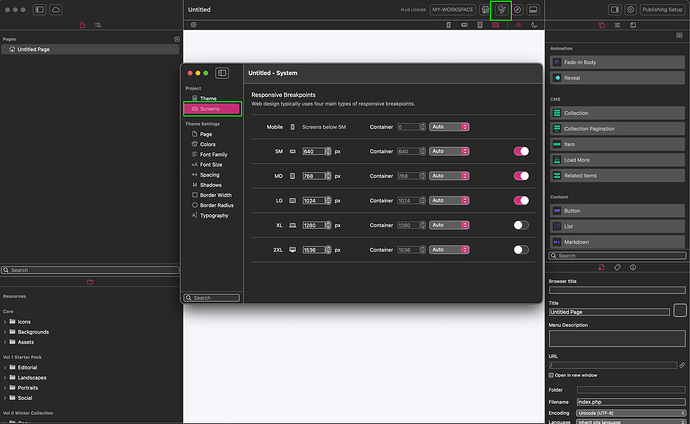Click the Filename index.php field
Screen dimensions: 690x424
(631, 402)
